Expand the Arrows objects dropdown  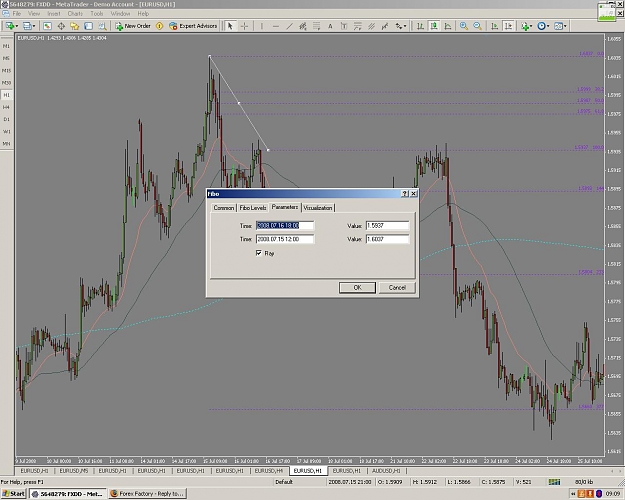(405, 26)
